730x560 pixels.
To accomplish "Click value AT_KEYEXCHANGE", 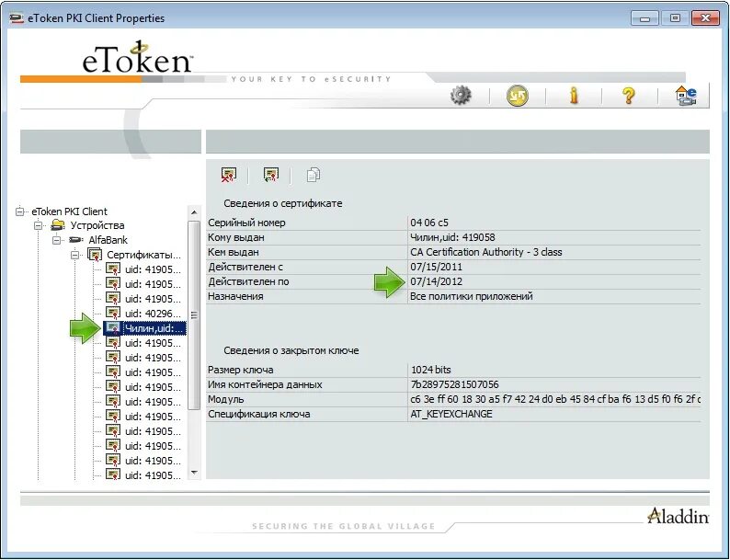I will [x=451, y=415].
